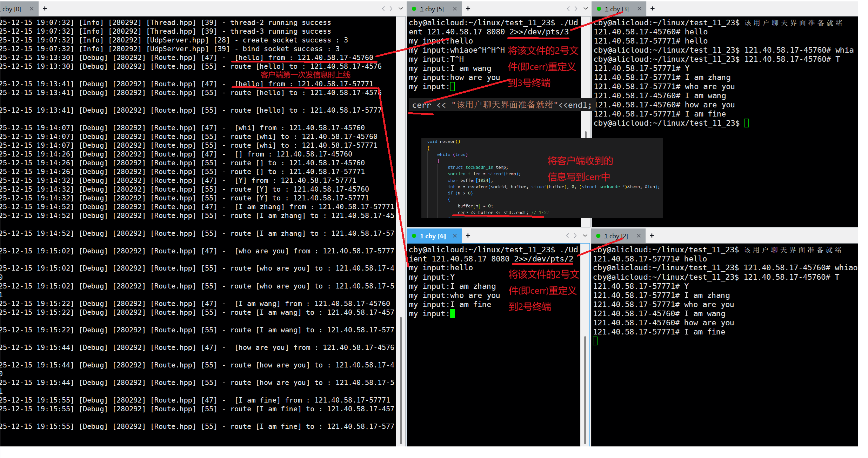Screen dimensions: 868x458
Task: Switch to the cby [5] session tab
Action: click(432, 9)
